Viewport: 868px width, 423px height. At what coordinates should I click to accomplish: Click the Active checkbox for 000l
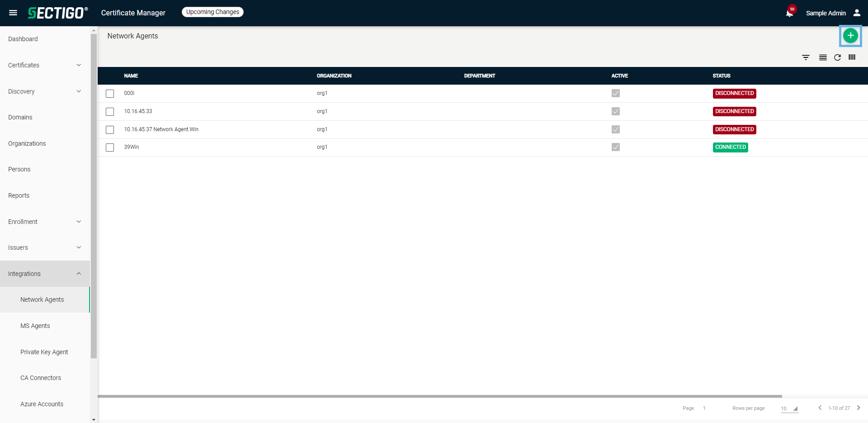pos(616,93)
